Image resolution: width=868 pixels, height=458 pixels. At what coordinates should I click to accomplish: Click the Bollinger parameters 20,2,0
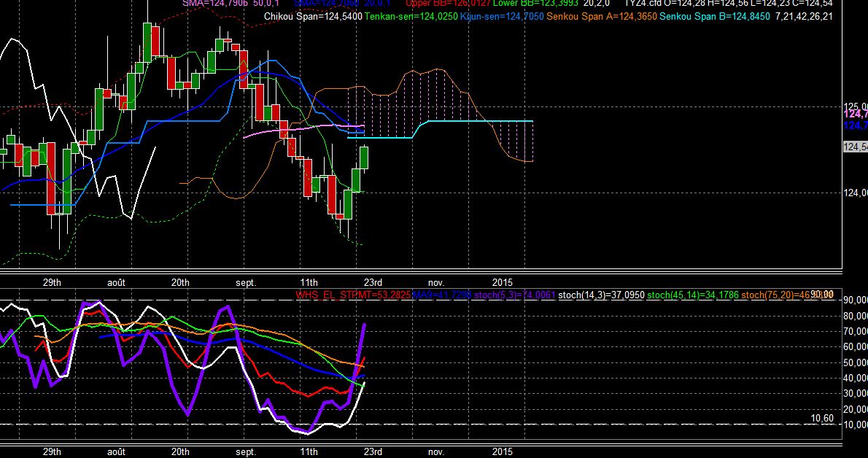[596, 4]
